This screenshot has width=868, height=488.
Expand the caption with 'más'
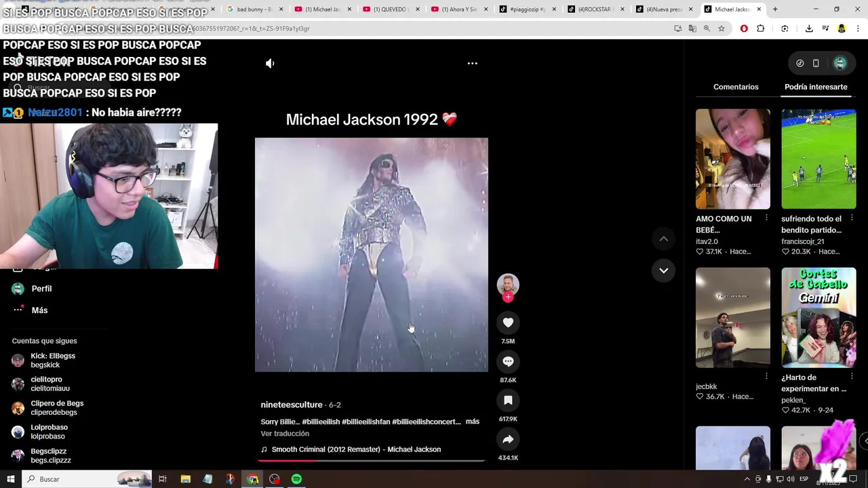(473, 422)
